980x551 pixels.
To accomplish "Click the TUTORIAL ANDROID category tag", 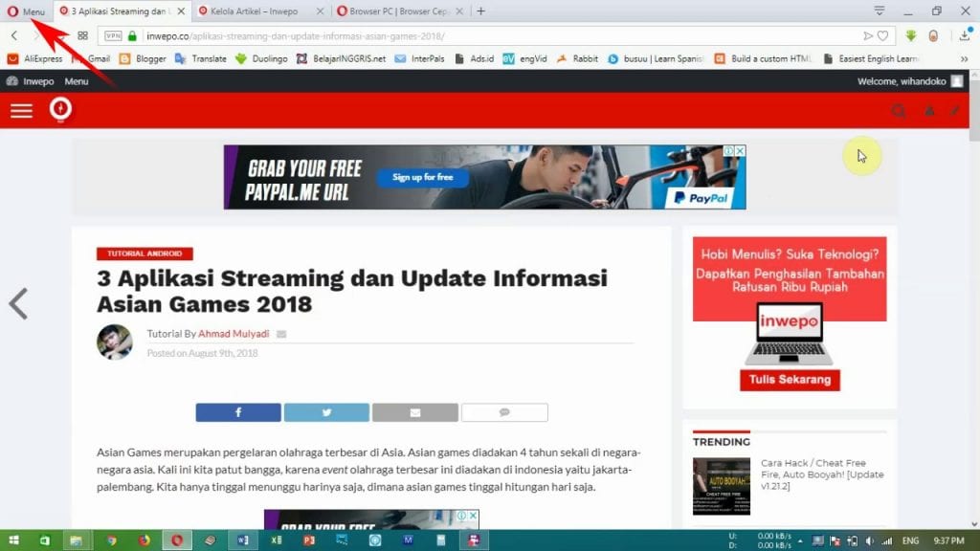I will pos(145,253).
